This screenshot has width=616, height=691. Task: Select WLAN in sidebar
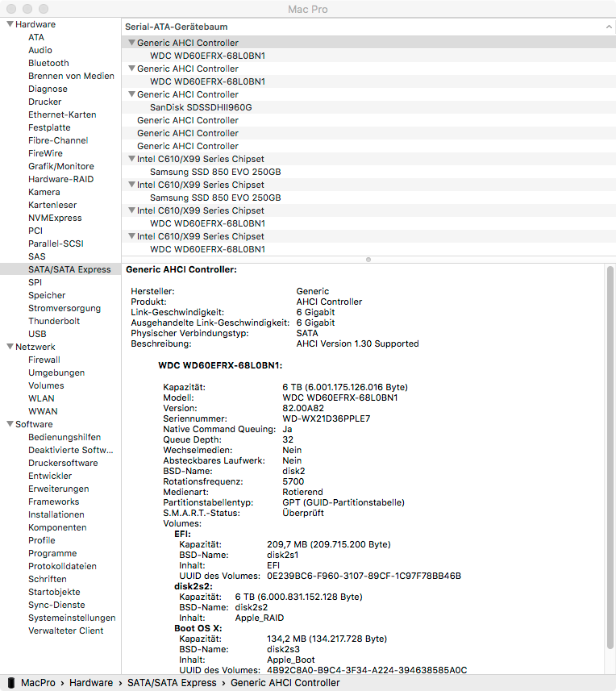pyautogui.click(x=41, y=398)
